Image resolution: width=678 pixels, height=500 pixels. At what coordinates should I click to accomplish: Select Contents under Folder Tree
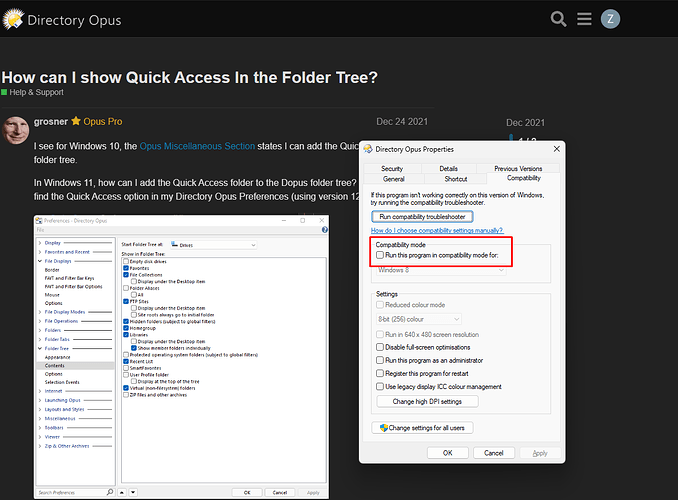pos(54,365)
